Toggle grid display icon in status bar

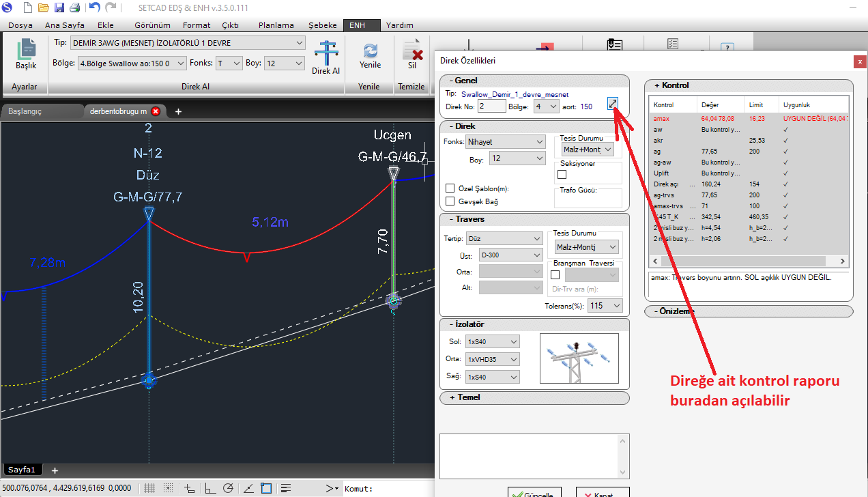(x=149, y=488)
